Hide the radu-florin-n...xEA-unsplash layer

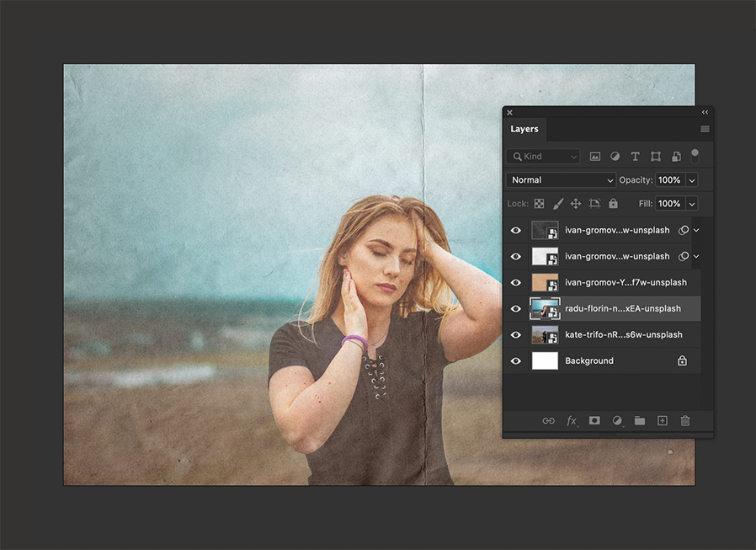click(515, 308)
